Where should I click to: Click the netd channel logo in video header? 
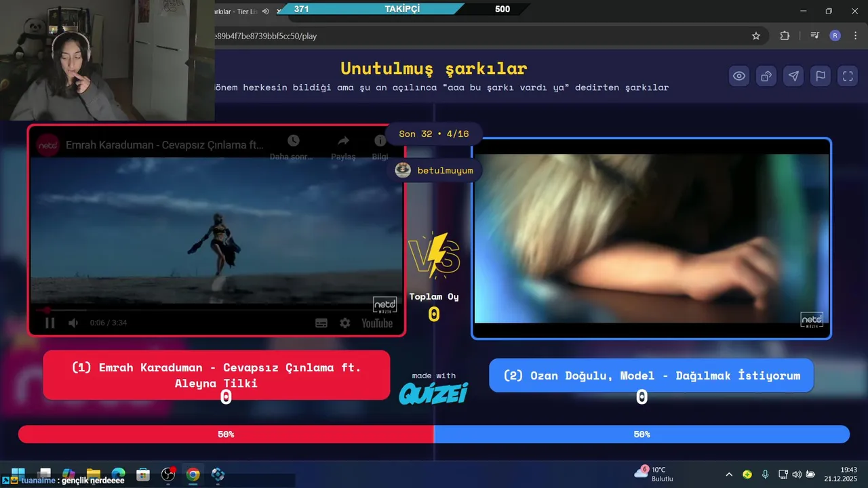(48, 145)
